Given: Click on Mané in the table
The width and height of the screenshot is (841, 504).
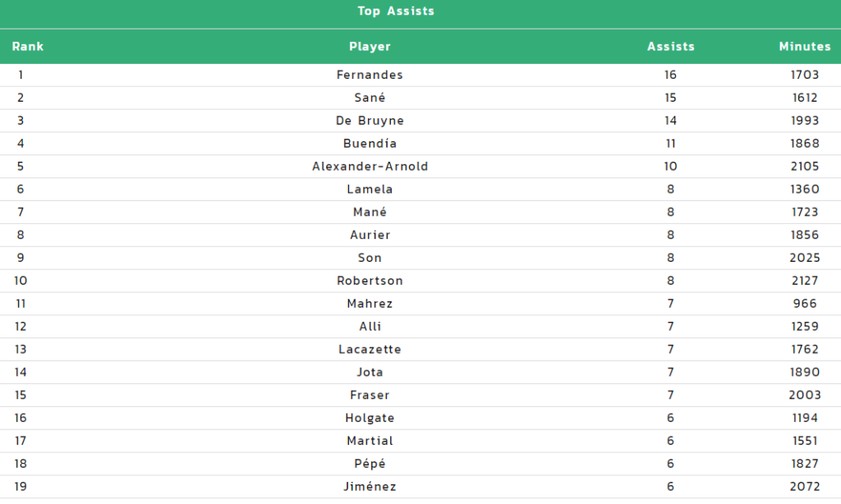Looking at the screenshot, I should tap(370, 213).
